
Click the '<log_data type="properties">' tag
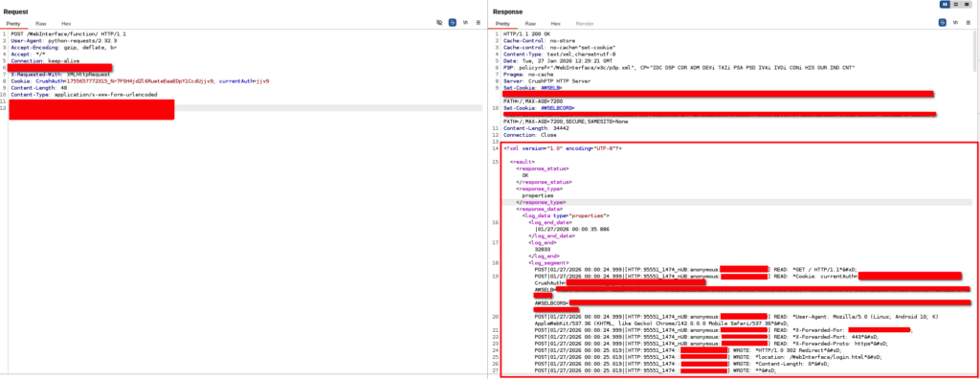tap(567, 215)
